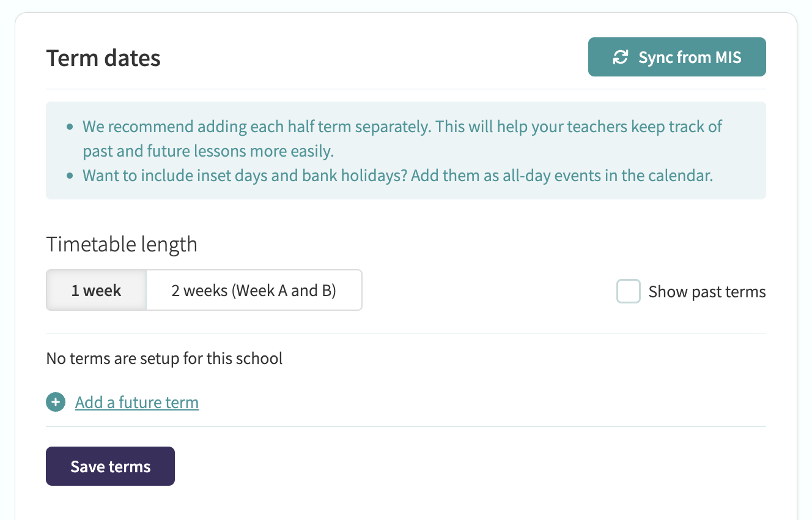Screen dimensions: 812x520
Task: Click the divider line above Save terms button
Action: tap(405, 426)
